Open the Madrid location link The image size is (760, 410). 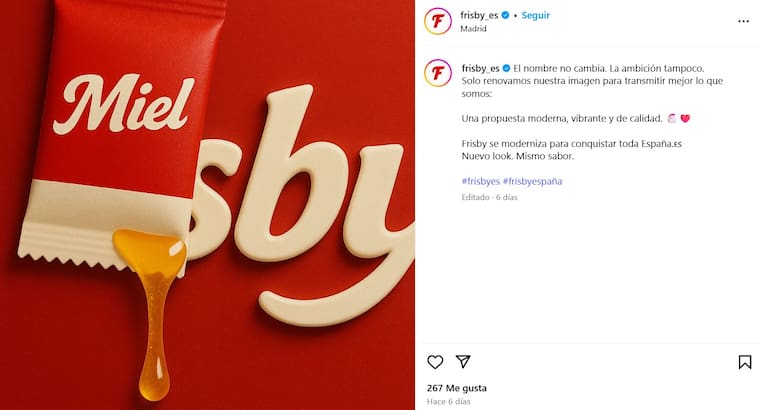[473, 29]
